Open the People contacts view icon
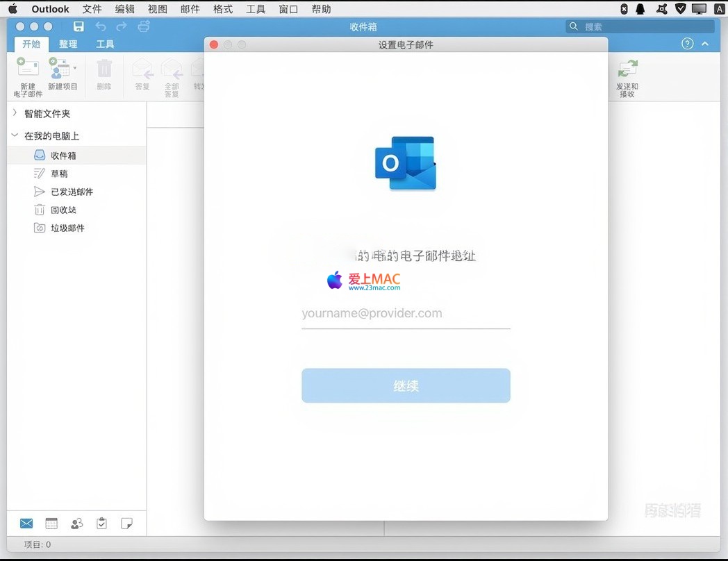728x561 pixels. pyautogui.click(x=76, y=524)
